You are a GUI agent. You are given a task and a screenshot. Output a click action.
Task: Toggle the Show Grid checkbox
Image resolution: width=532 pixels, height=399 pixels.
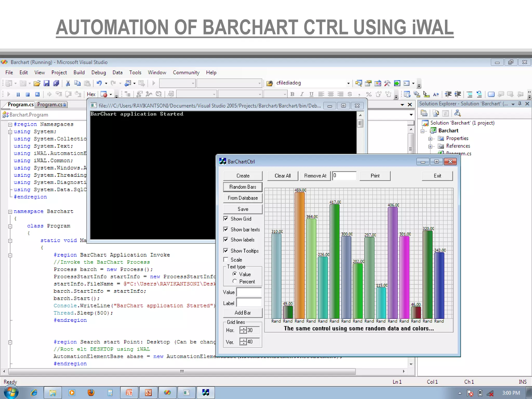click(226, 219)
